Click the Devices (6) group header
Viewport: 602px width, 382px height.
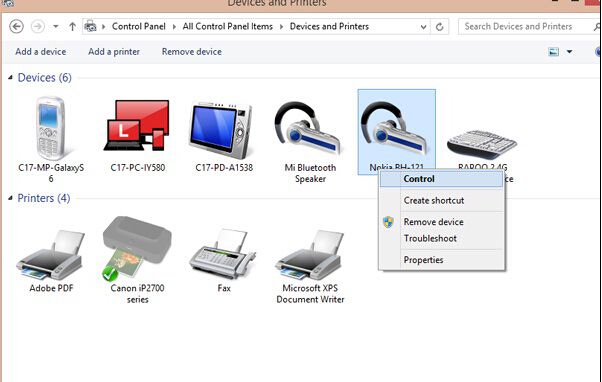pos(45,78)
